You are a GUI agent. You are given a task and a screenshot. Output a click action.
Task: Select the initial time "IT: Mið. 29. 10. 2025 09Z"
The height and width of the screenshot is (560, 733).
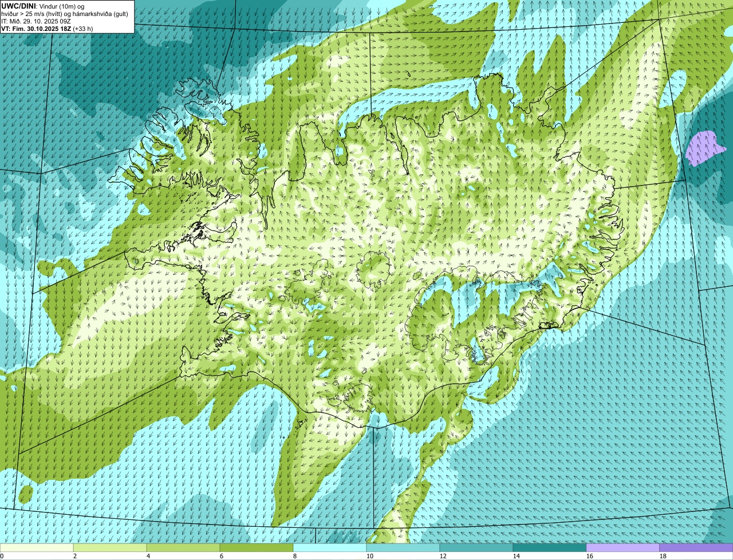(x=36, y=21)
